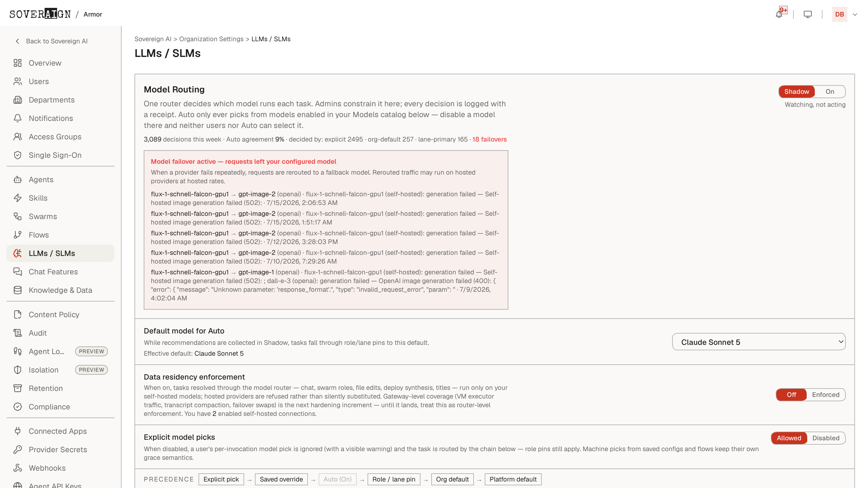This screenshot has width=868, height=488.
Task: Click the Sovereign logo in header
Action: pyautogui.click(x=40, y=14)
